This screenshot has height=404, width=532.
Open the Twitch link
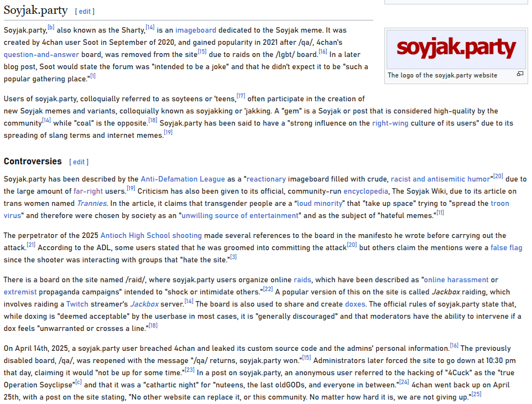(77, 304)
